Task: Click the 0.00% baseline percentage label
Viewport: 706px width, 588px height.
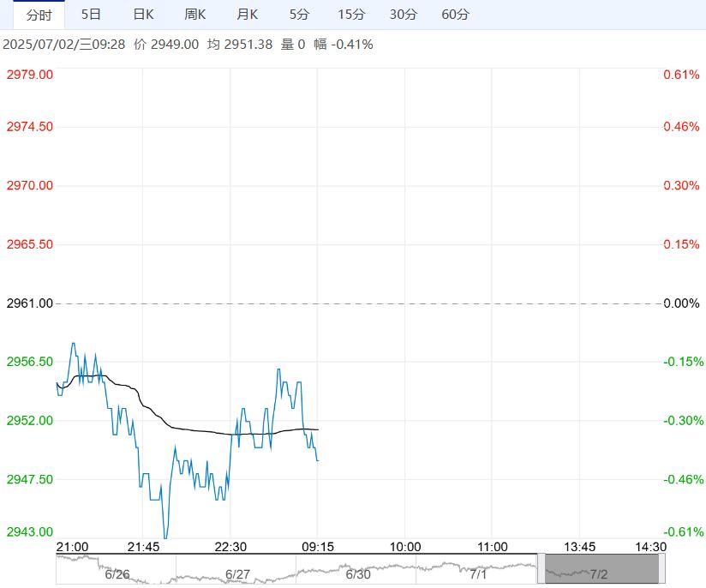Action: 681,303
